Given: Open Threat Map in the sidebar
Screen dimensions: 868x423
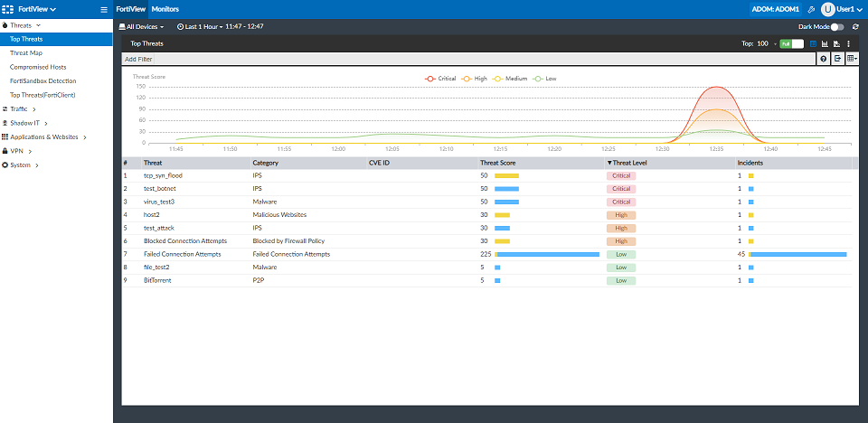Looking at the screenshot, I should [x=26, y=53].
